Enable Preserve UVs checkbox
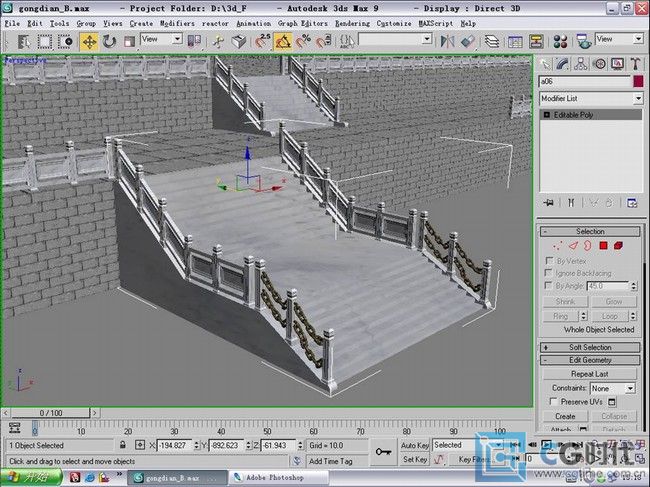This screenshot has height=487, width=650. 553,401
